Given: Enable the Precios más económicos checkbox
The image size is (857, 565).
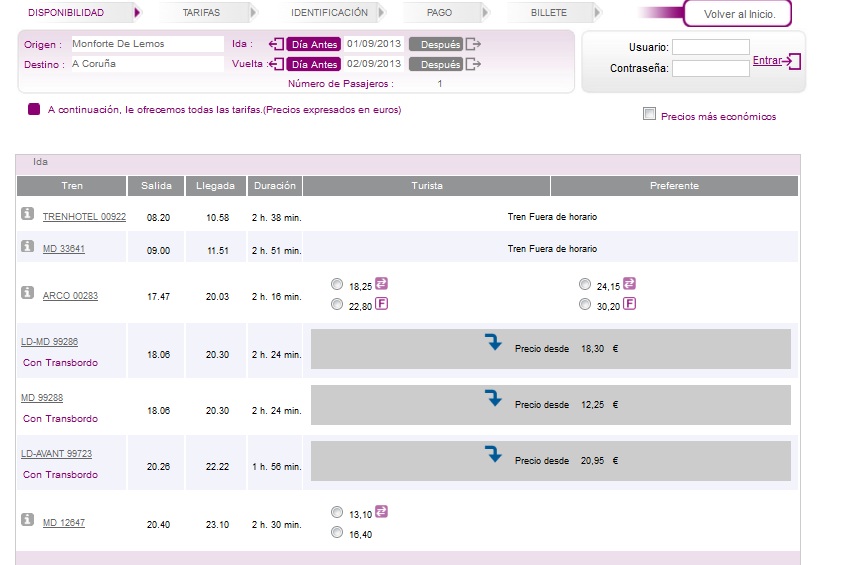Looking at the screenshot, I should 649,114.
